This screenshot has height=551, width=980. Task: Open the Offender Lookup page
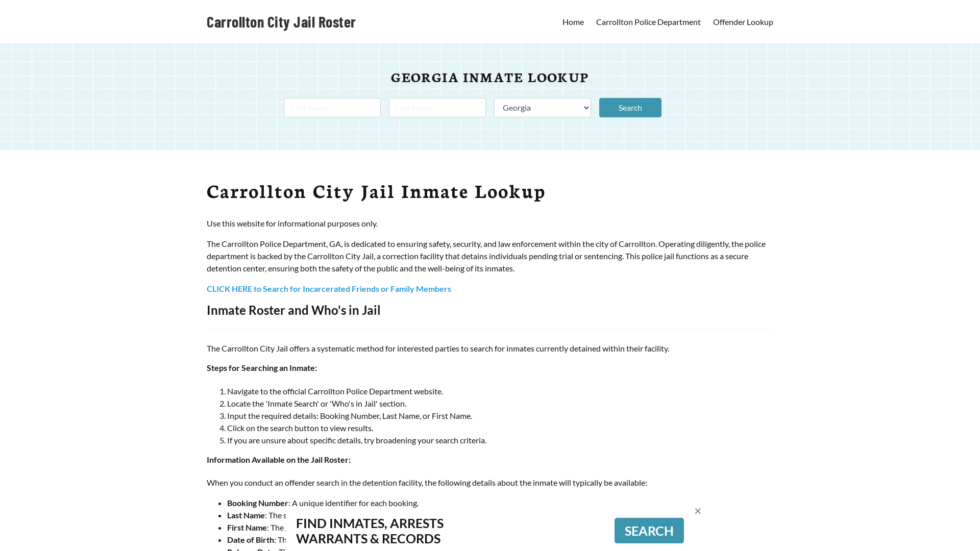[743, 21]
